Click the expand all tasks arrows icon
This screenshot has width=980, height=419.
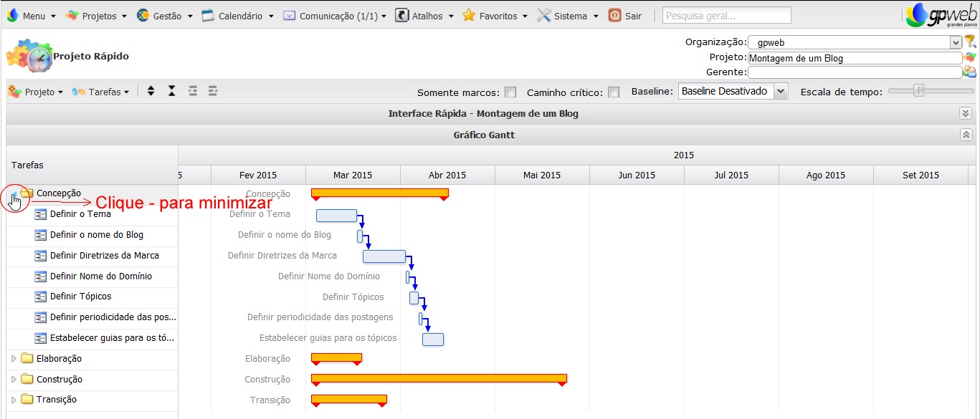[151, 91]
